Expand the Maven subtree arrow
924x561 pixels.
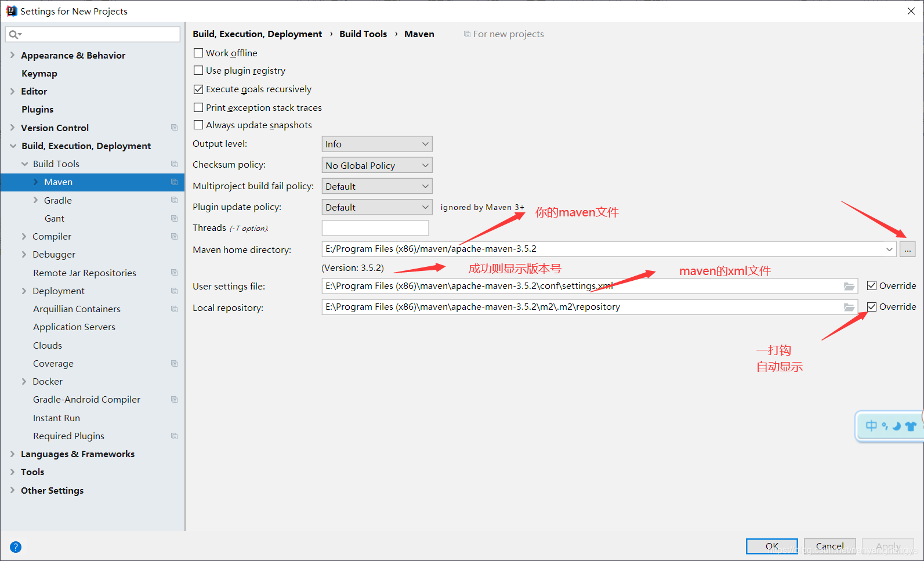35,182
